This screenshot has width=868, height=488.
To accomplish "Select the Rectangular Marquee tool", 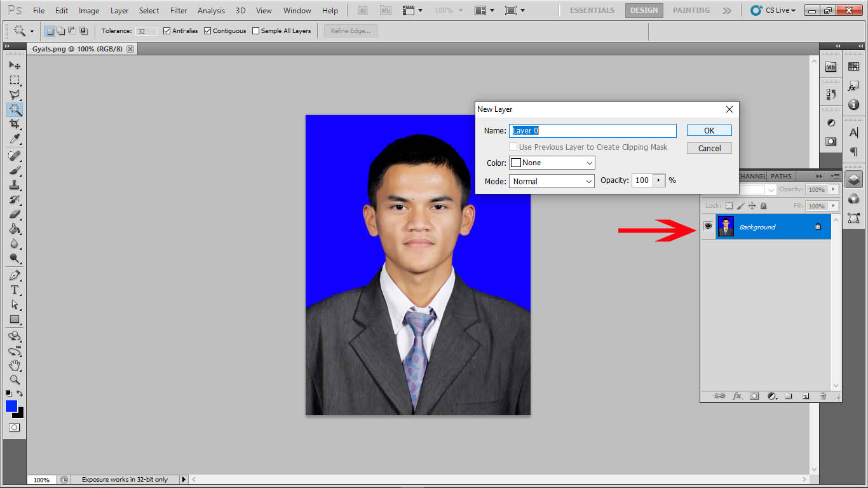I will (15, 80).
